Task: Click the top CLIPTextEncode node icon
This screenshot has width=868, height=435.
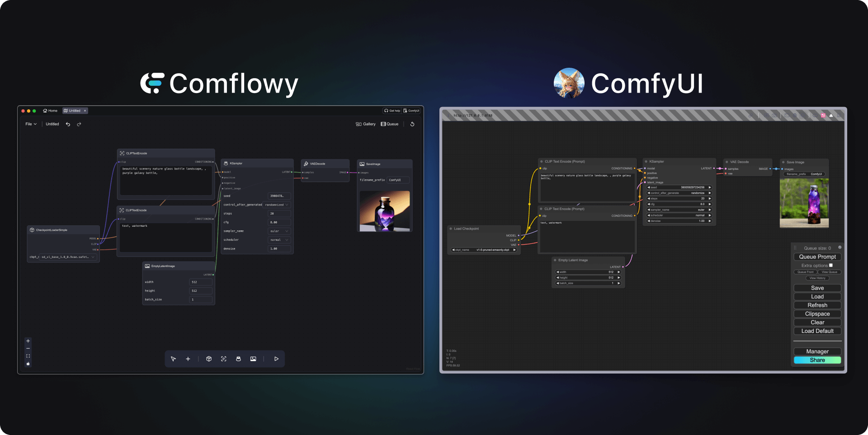Action: tap(122, 154)
